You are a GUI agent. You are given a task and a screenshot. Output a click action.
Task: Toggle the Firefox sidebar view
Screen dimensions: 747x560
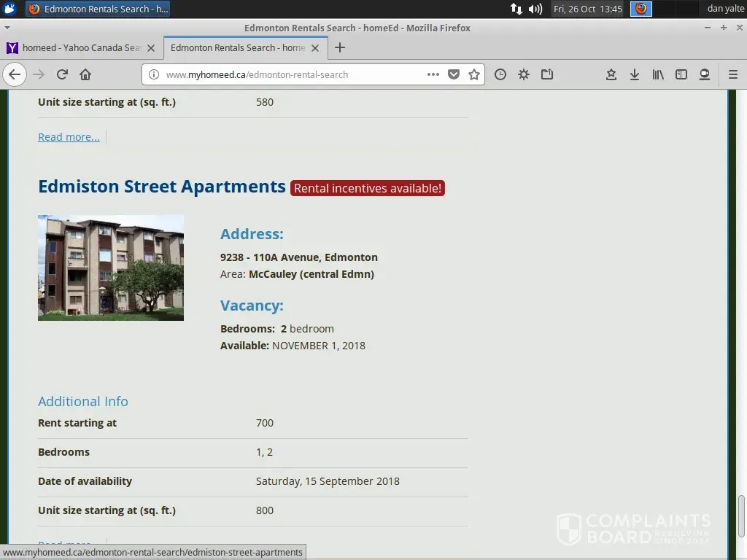681,74
